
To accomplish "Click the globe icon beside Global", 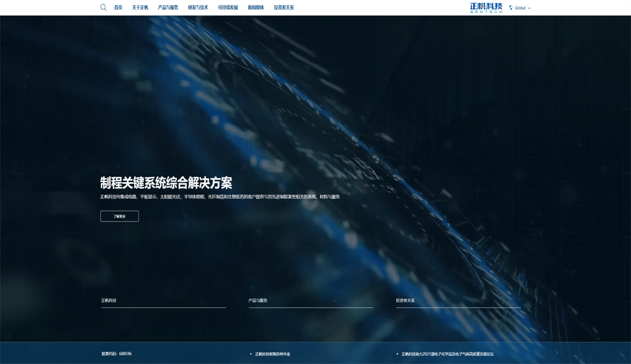I will pyautogui.click(x=511, y=8).
